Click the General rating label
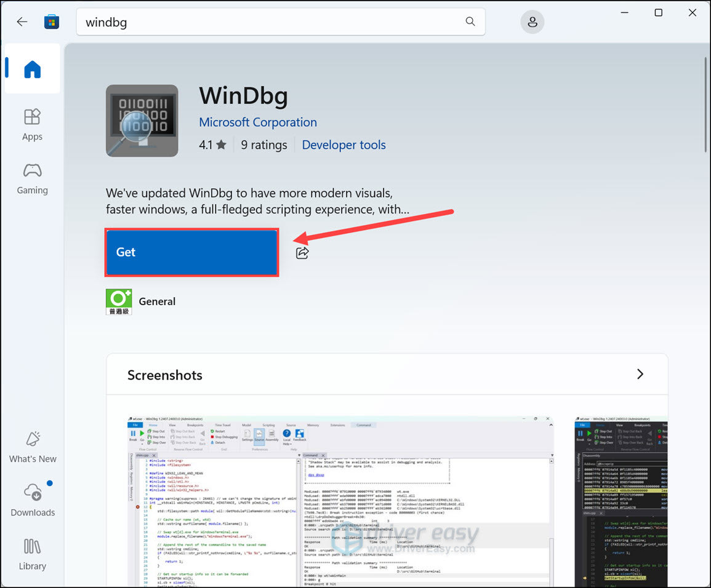The height and width of the screenshot is (588, 711). [x=157, y=302]
